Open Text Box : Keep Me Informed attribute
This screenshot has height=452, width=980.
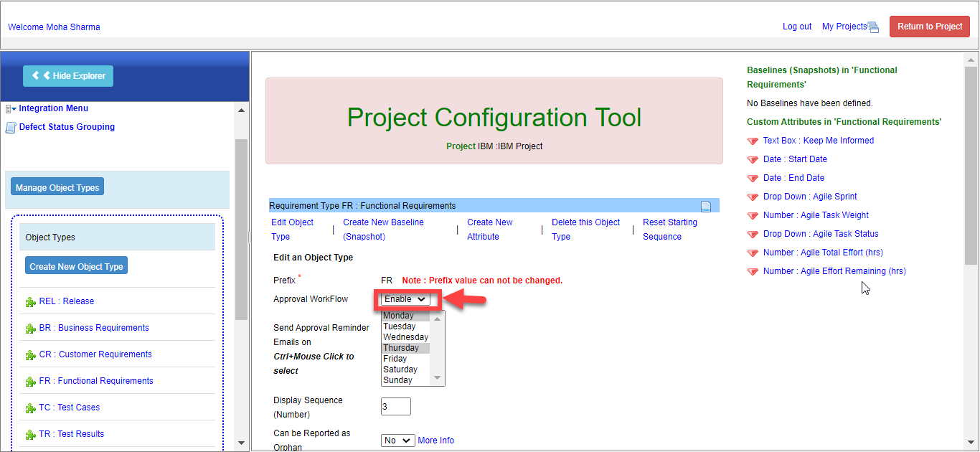point(819,141)
